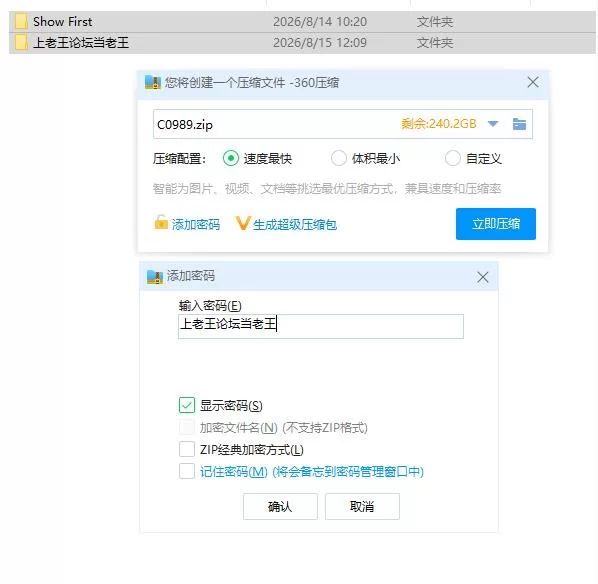Image resolution: width=598 pixels, height=584 pixels.
Task: Enable ZIP经典加密方式 checkbox
Action: pos(187,449)
